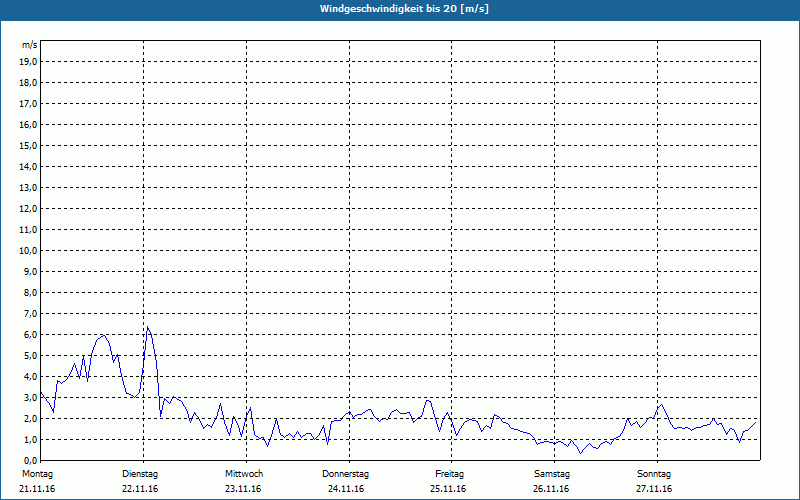Click the 9,0 y-axis label
The image size is (800, 500).
[x=31, y=271]
